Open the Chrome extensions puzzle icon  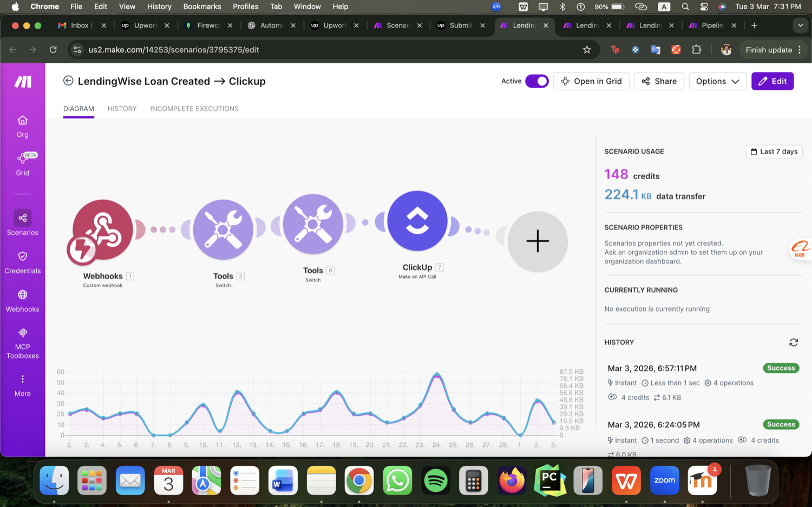[x=697, y=50]
